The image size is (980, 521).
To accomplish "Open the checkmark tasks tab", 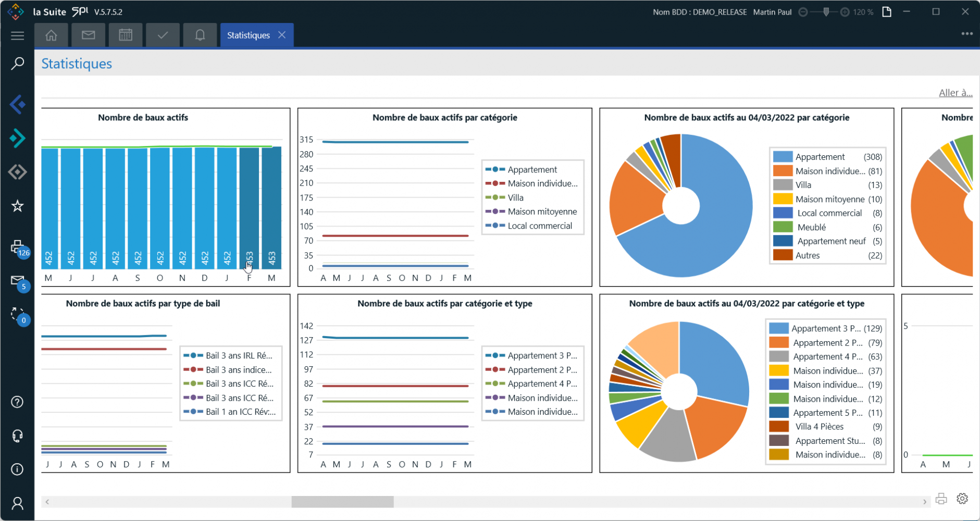I will point(163,35).
